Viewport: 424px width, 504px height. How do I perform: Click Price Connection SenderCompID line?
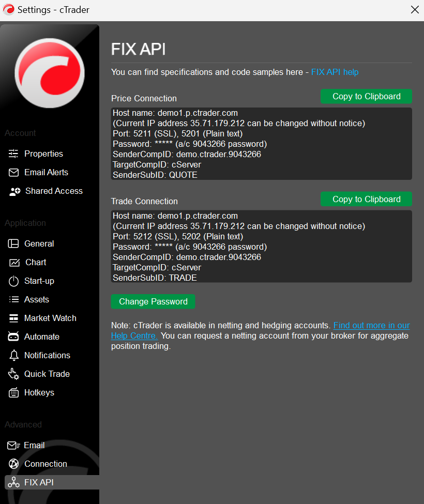point(187,154)
